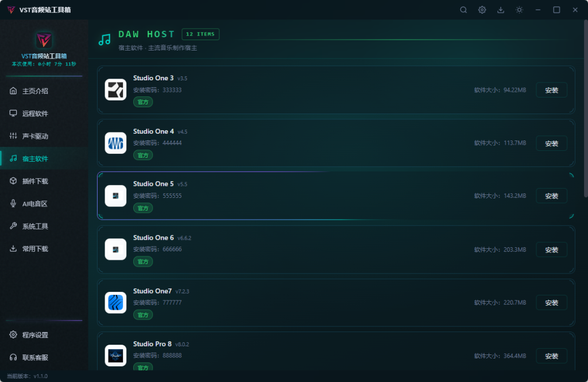
Task: Select install password 444444 text
Action: (172, 143)
